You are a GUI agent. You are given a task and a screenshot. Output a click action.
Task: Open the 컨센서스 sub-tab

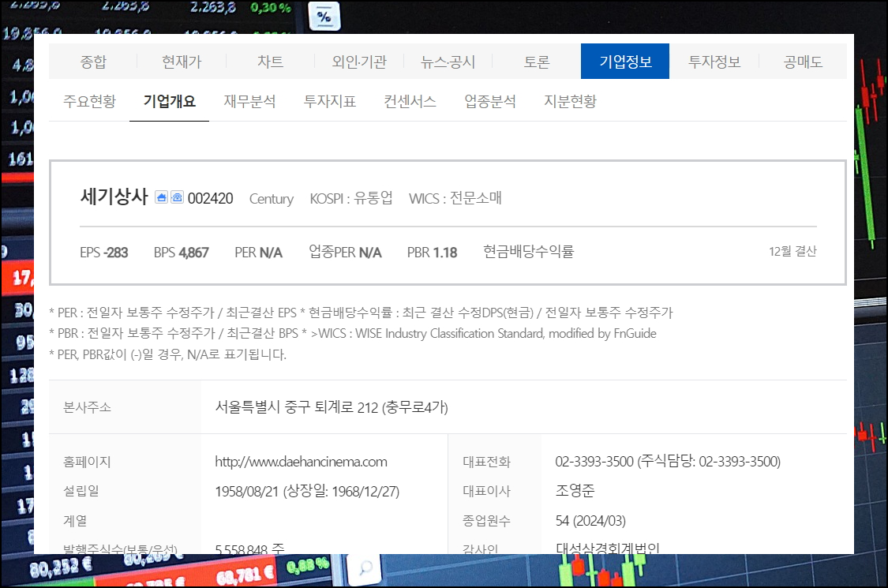[x=410, y=101]
